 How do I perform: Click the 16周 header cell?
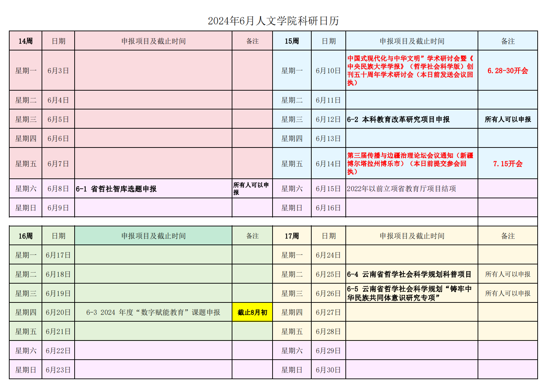[26, 236]
